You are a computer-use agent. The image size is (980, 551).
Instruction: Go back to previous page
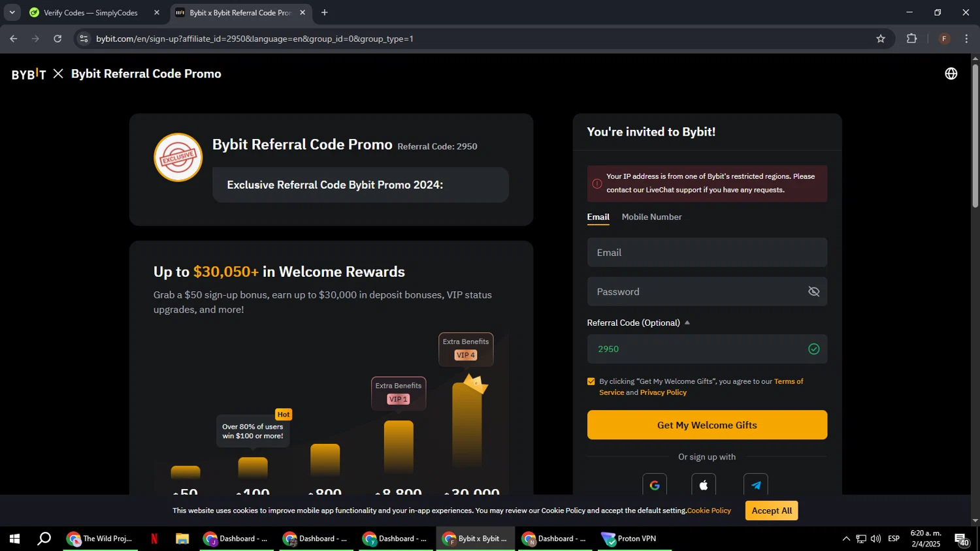click(14, 39)
